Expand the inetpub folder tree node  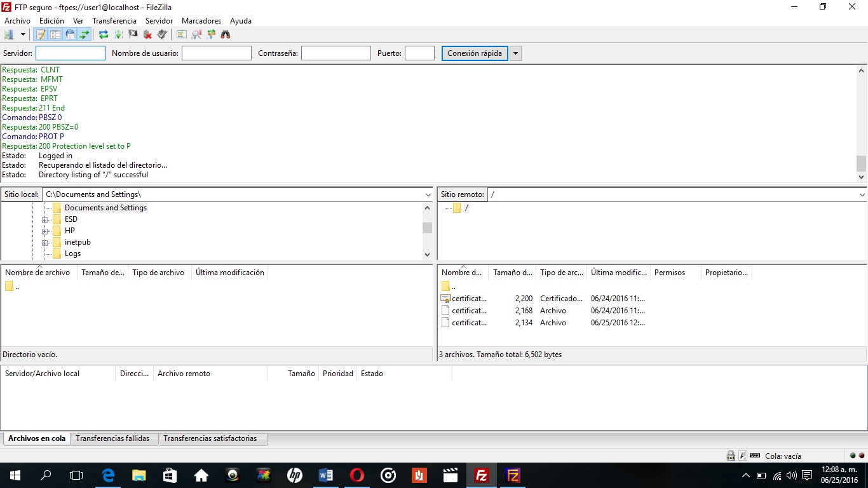click(44, 242)
